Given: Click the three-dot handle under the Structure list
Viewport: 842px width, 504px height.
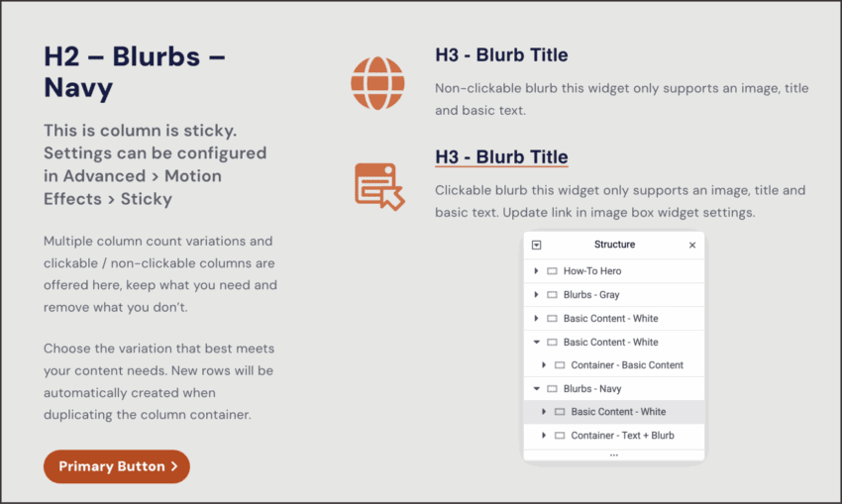Looking at the screenshot, I should click(x=613, y=455).
